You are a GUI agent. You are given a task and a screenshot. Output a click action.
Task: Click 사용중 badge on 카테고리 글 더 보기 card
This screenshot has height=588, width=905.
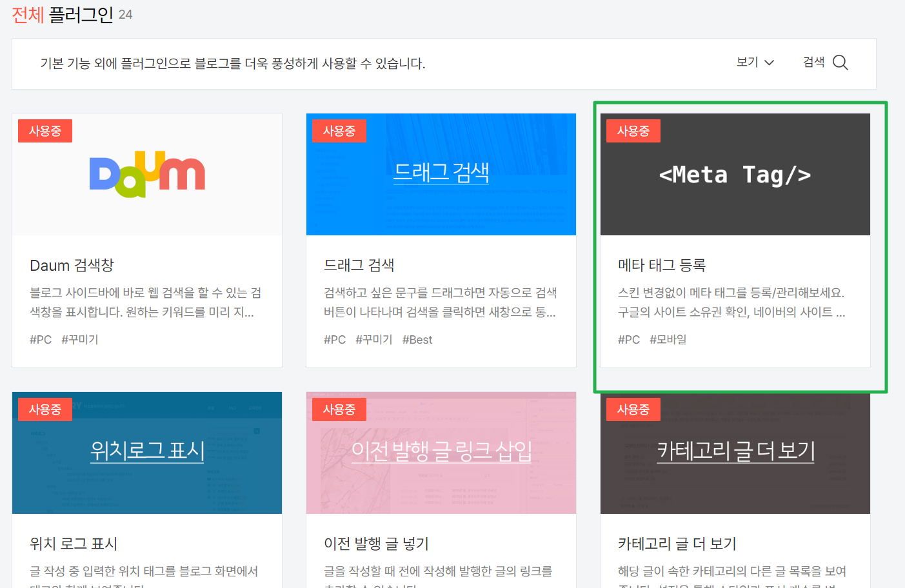[633, 409]
